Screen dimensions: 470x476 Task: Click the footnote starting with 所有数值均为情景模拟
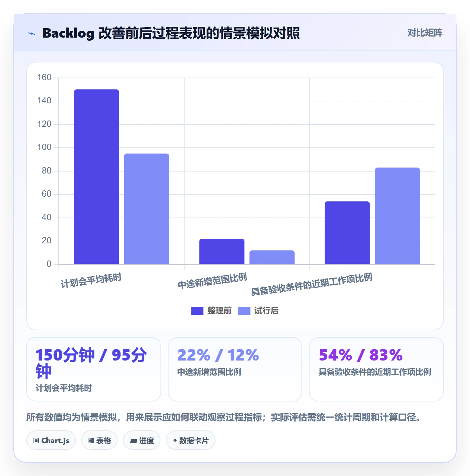pos(223,417)
